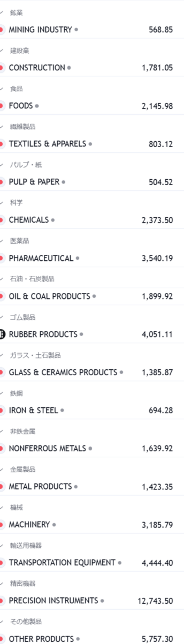This screenshot has height=644, width=184.
Task: Click the red flag icon beside OTHER PRODUCTS
Action: 1,639
